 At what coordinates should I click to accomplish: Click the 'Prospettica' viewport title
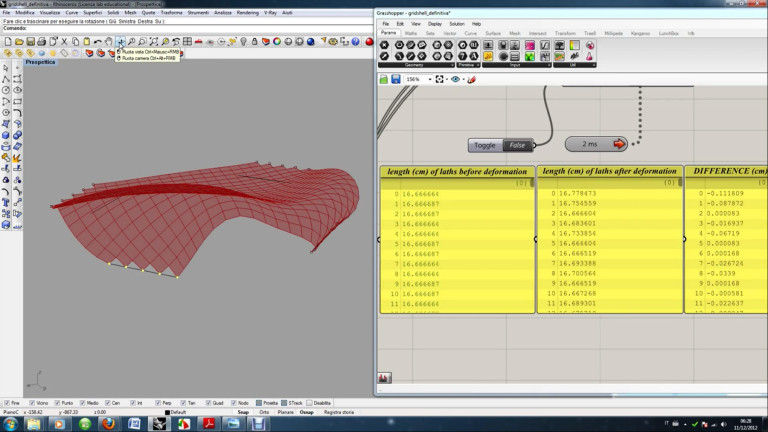click(41, 62)
